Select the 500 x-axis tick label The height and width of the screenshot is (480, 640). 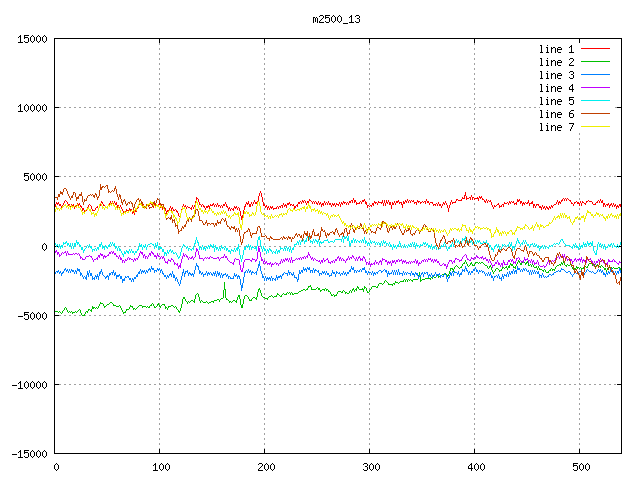[x=579, y=467]
